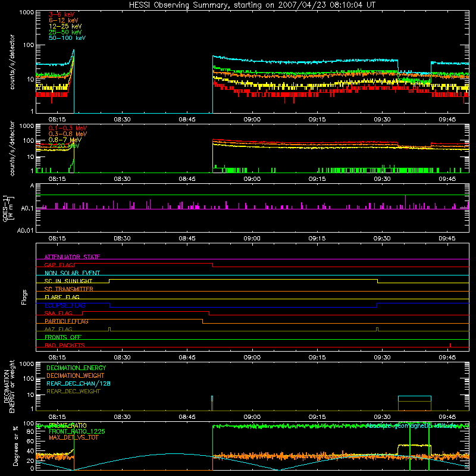Screen dimensions: 476x476
Task: Click the ECLIPSE_FLAG label
Action: pyautogui.click(x=65, y=305)
